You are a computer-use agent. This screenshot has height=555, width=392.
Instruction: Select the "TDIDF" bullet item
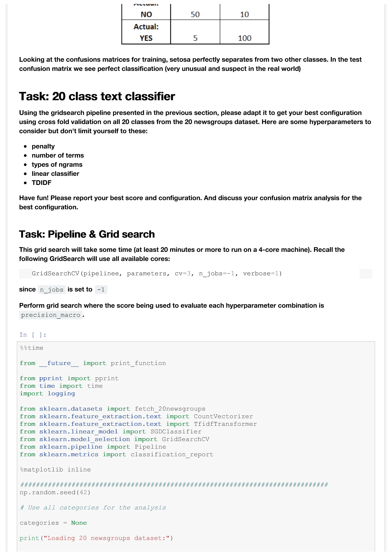42,183
